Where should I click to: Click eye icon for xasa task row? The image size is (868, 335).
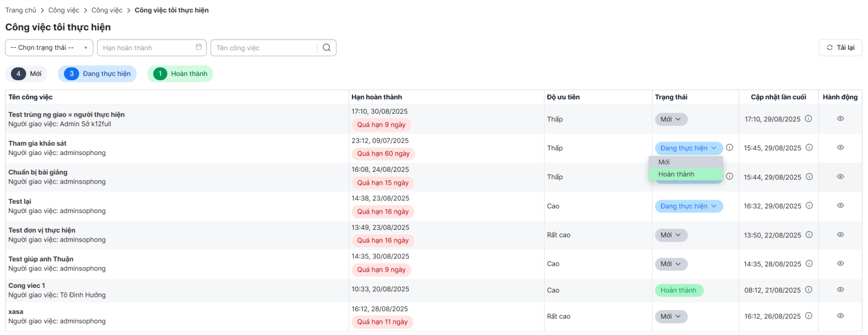point(840,315)
